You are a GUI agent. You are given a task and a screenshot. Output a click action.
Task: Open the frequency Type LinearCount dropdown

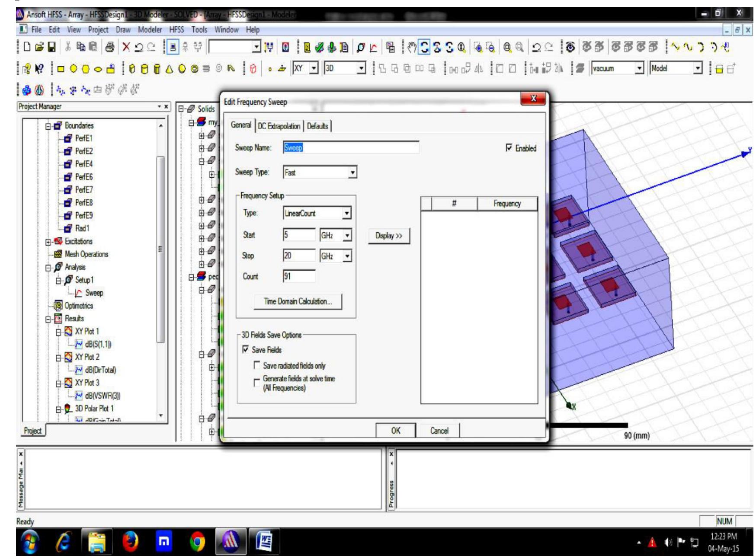click(x=346, y=213)
